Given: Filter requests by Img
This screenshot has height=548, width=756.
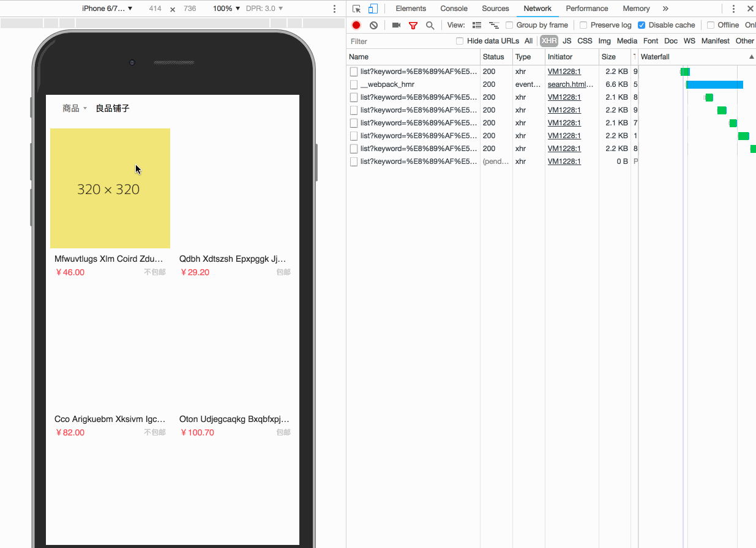Looking at the screenshot, I should coord(604,41).
